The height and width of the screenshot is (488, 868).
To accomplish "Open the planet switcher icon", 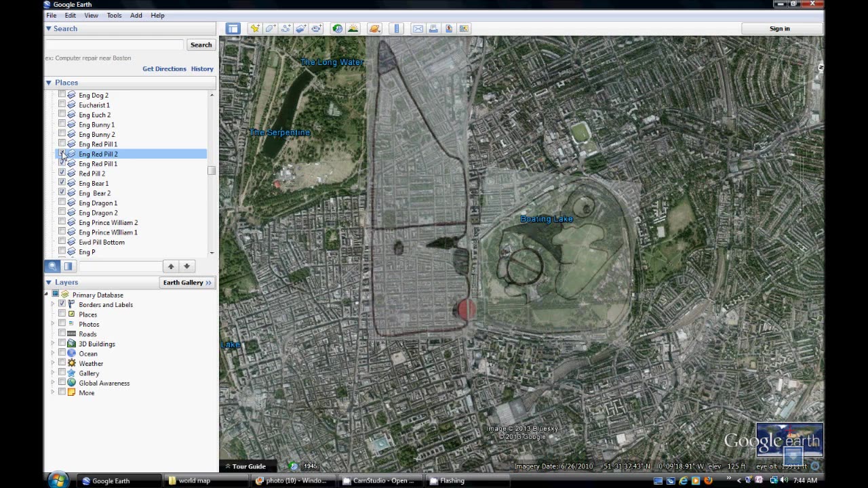I will click(374, 28).
